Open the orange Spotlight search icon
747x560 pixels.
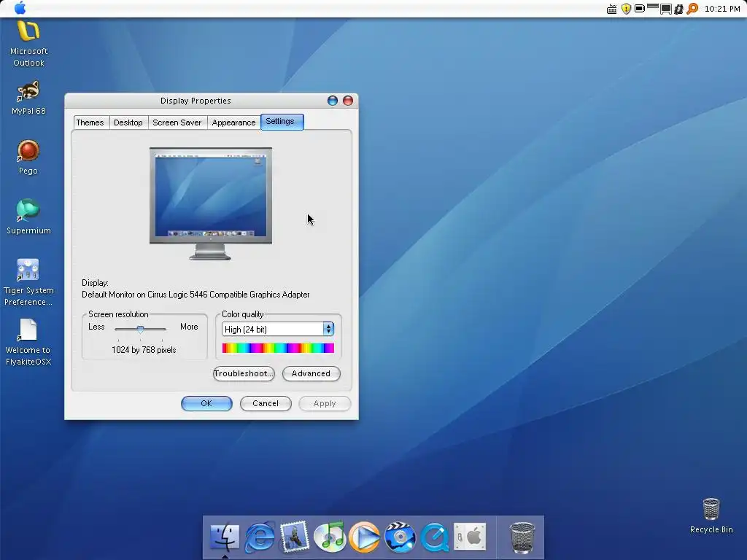(x=692, y=9)
